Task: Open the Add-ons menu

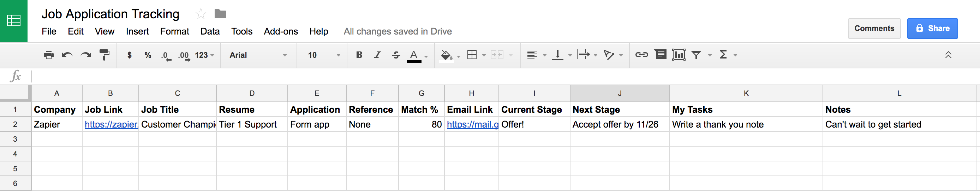Action: 281,31
